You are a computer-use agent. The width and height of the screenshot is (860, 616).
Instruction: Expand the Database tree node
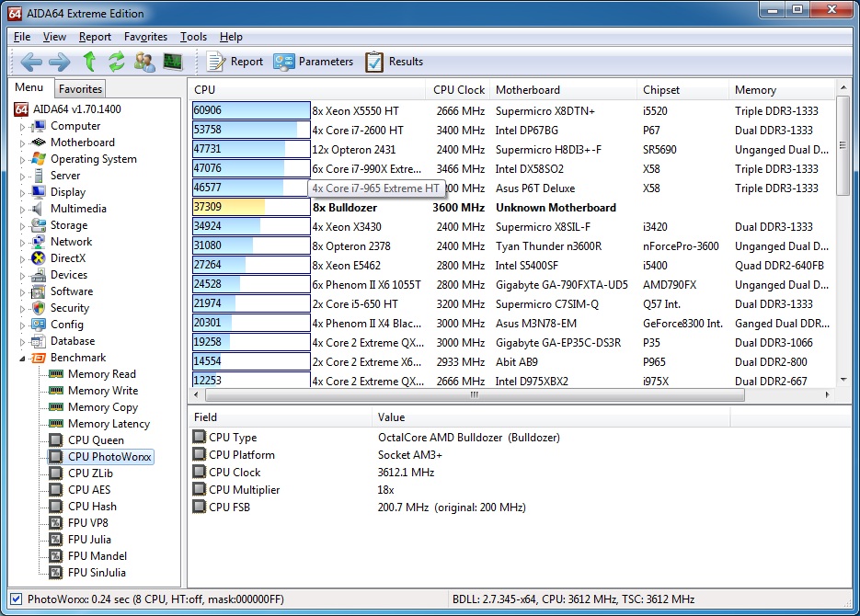(x=22, y=341)
